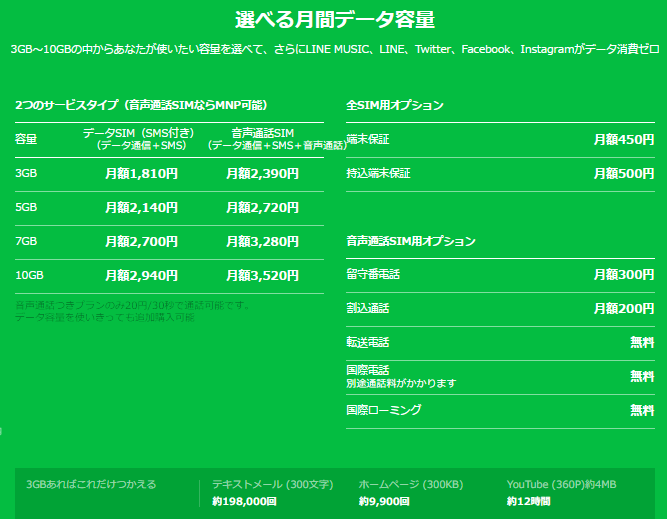Image resolution: width=667 pixels, height=519 pixels.
Task: Click the 留守番電話 option label
Action: (x=373, y=274)
